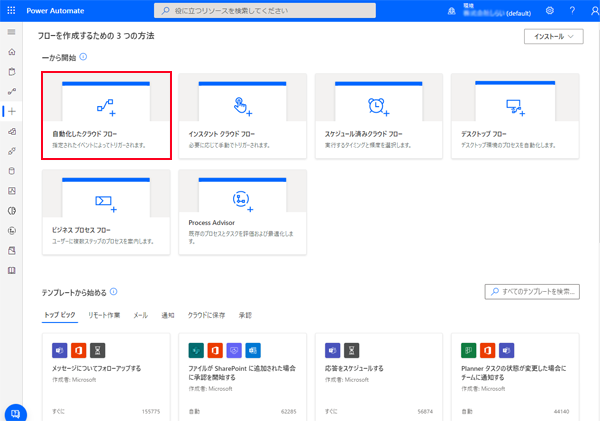
Task: Click info icon beside 一から開始
Action: click(x=83, y=57)
